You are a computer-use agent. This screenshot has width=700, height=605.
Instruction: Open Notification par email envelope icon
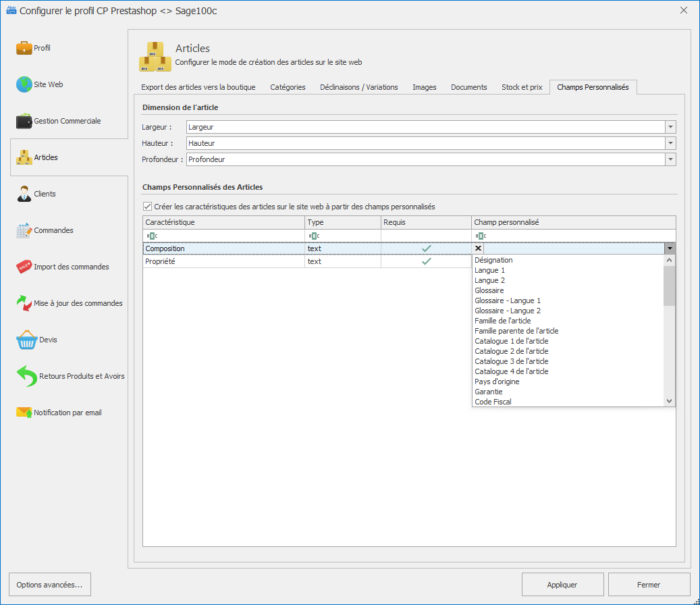pos(24,413)
